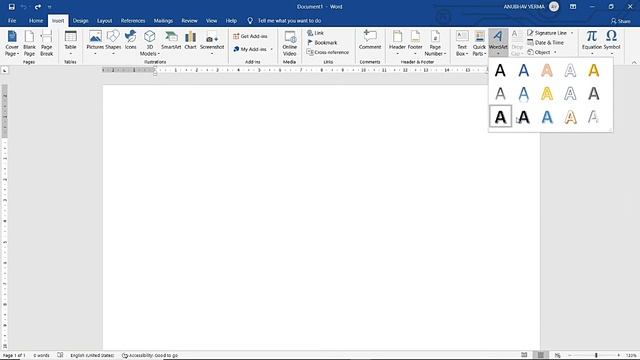Collapse the ribbon with the chevron
Screen dimensions: 640x360
click(634, 62)
